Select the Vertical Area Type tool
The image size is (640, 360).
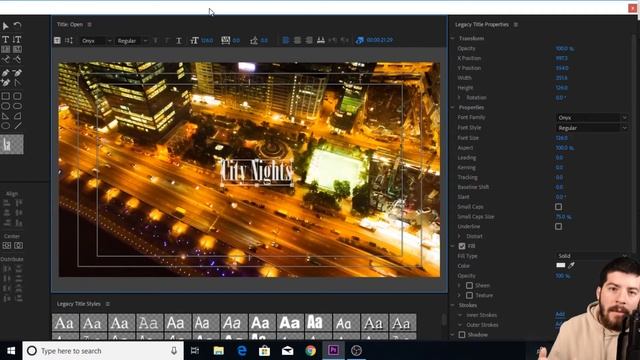click(17, 49)
